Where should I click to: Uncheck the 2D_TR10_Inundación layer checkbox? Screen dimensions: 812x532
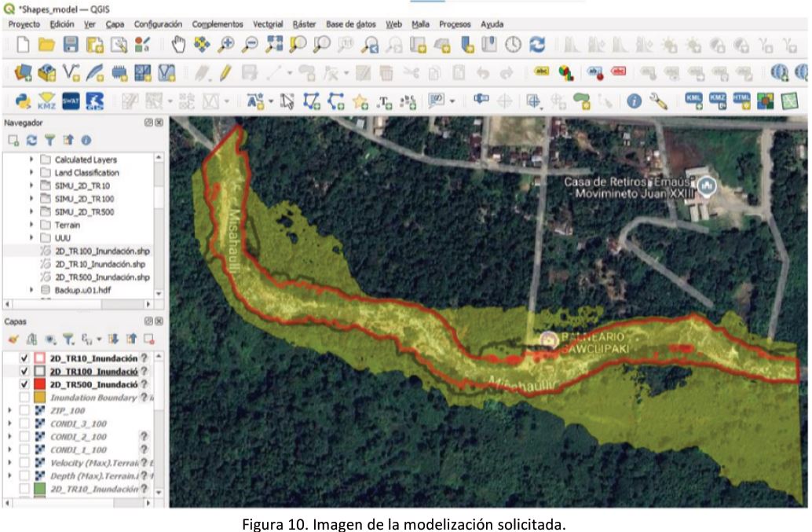coord(24,358)
